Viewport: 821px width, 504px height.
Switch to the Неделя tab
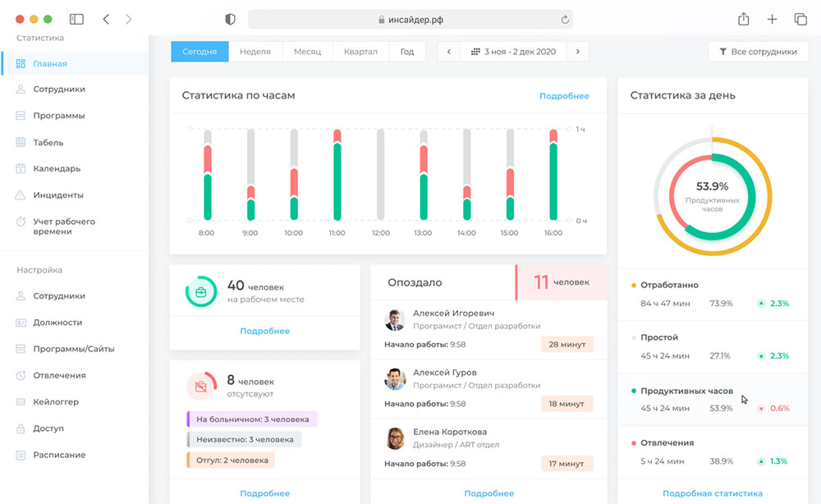click(255, 52)
